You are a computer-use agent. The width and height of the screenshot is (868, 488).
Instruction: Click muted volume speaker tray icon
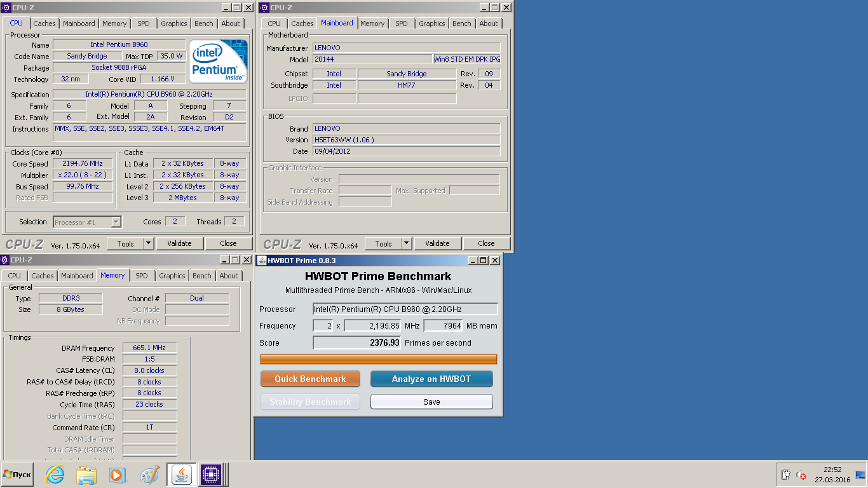click(x=802, y=475)
